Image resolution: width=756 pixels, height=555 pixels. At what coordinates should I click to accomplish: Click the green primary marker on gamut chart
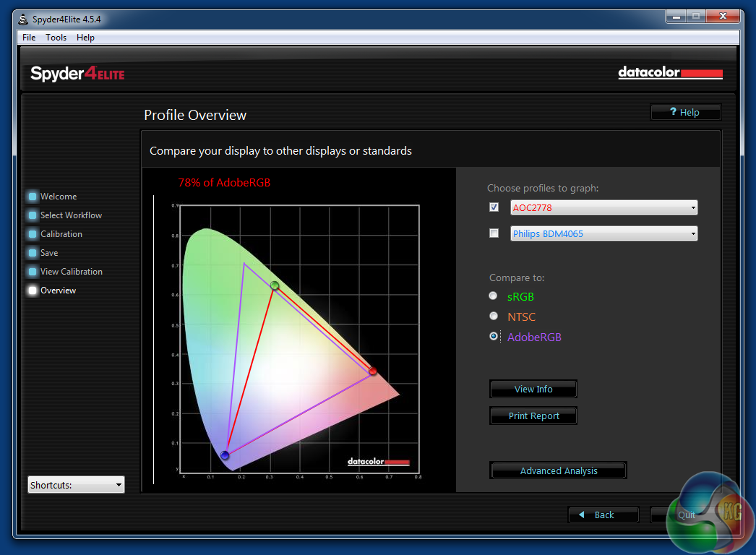275,285
